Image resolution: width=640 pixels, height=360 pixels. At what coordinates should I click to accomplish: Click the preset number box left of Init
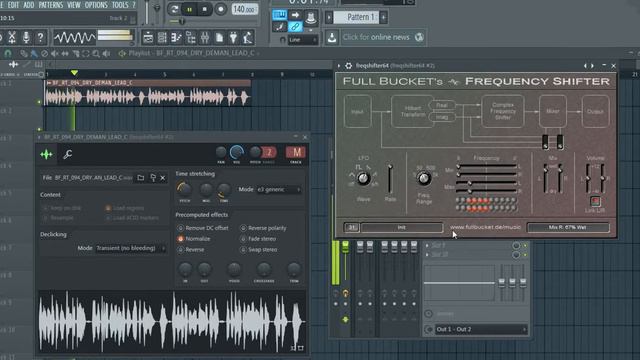(x=351, y=227)
